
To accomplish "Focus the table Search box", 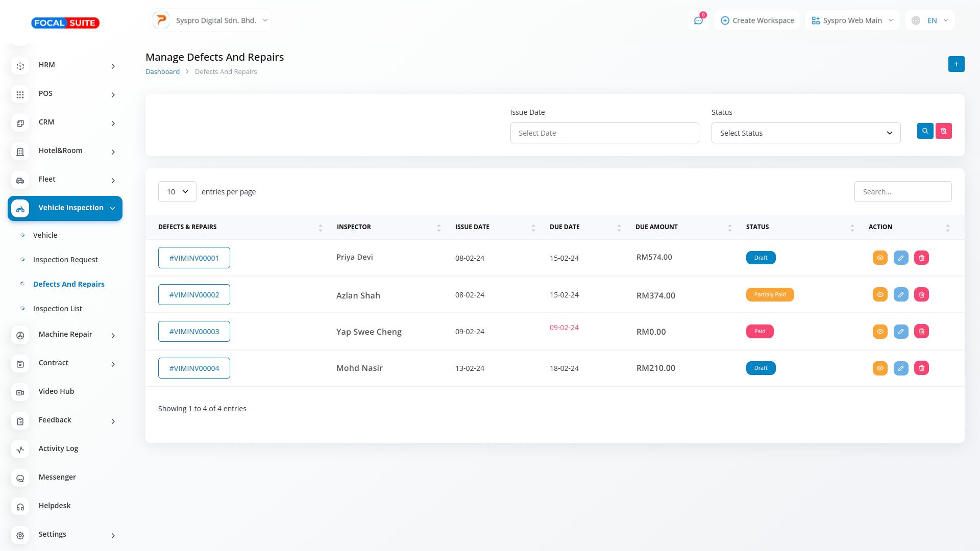I will click(x=902, y=192).
